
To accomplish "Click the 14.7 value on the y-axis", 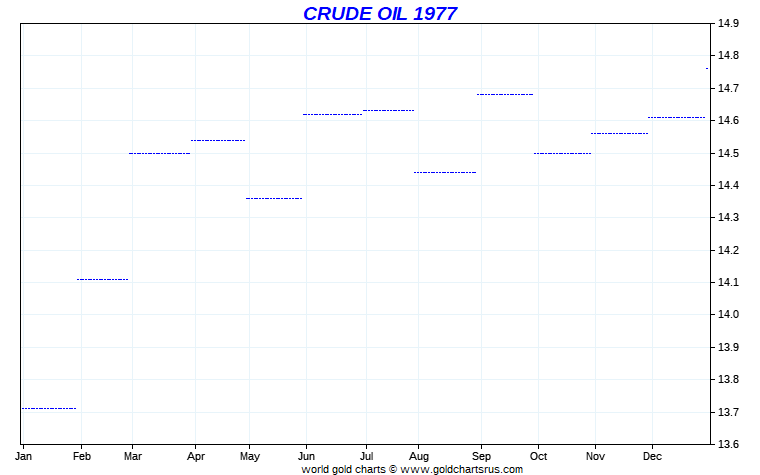I will coord(728,88).
